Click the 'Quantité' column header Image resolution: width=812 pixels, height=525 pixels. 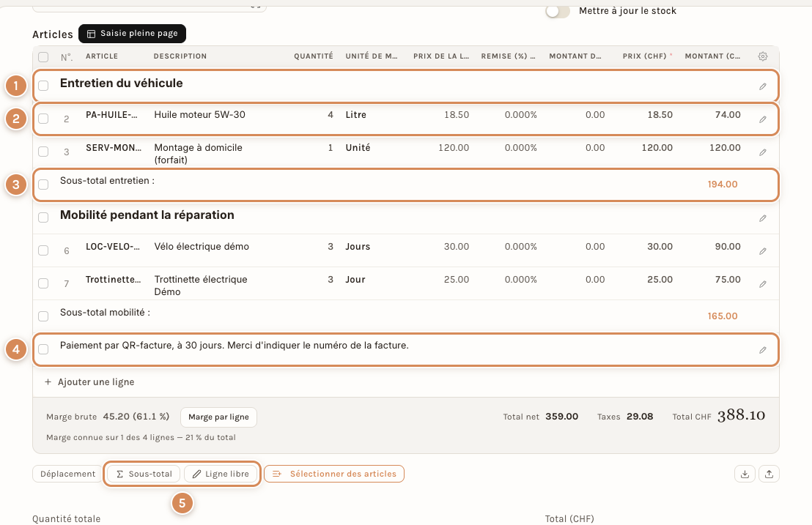point(314,56)
